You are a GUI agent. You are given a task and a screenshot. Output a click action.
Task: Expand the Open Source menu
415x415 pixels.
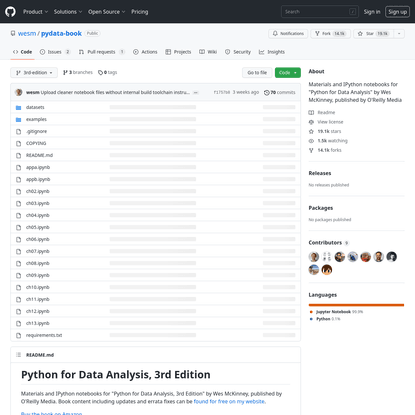[x=106, y=12]
